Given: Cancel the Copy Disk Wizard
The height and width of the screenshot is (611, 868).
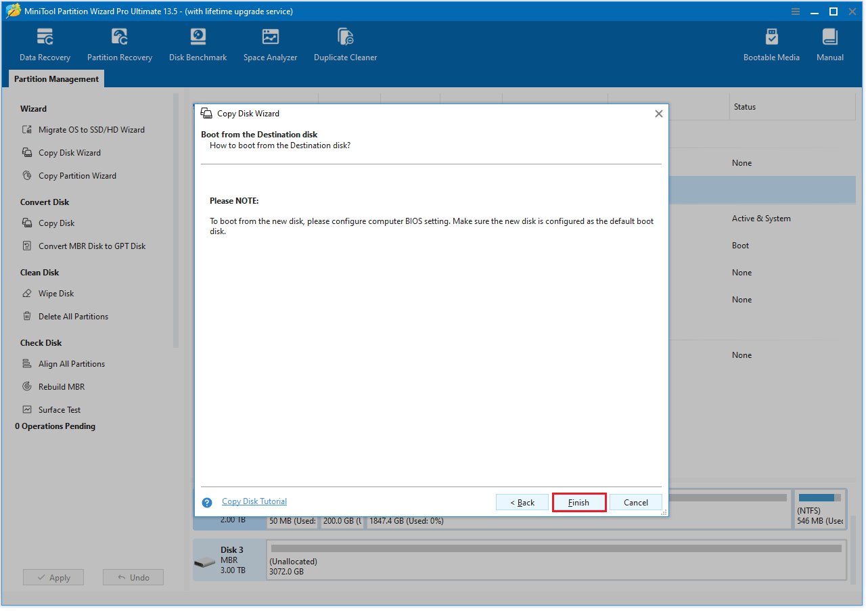Looking at the screenshot, I should [635, 502].
